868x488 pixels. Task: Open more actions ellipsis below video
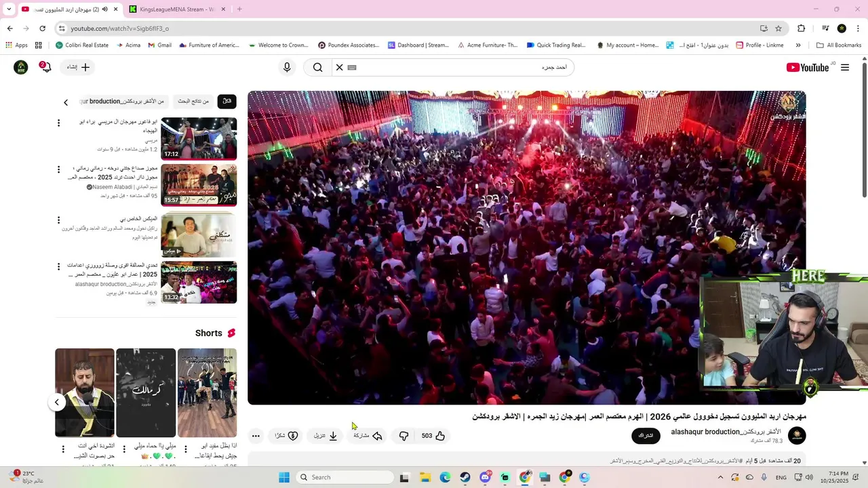click(x=255, y=436)
